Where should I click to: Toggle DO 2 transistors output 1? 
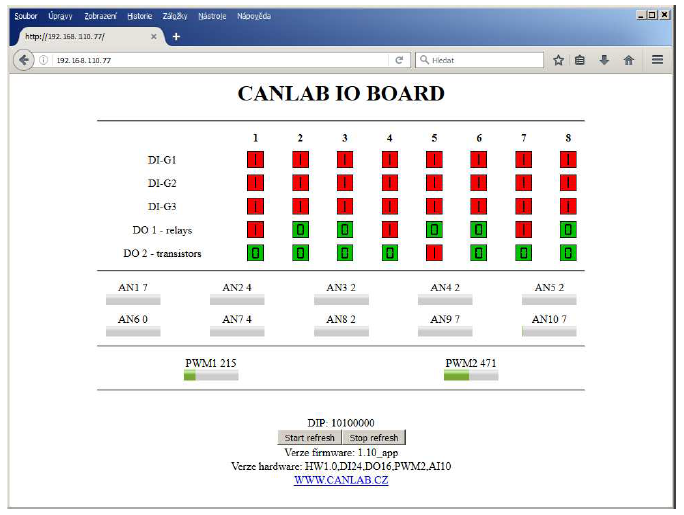[256, 253]
